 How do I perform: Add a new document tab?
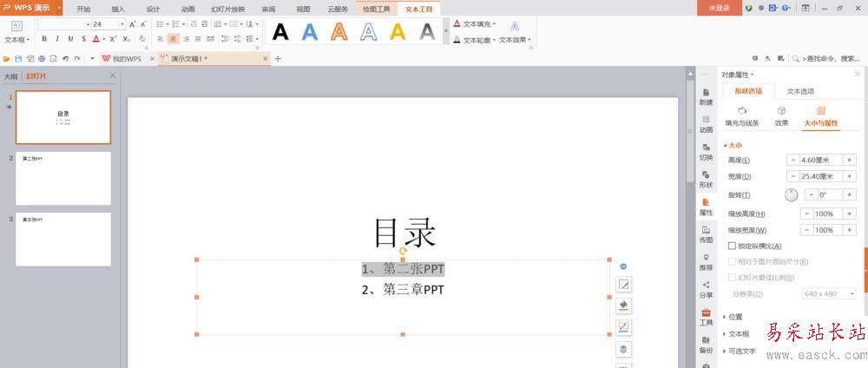[278, 59]
